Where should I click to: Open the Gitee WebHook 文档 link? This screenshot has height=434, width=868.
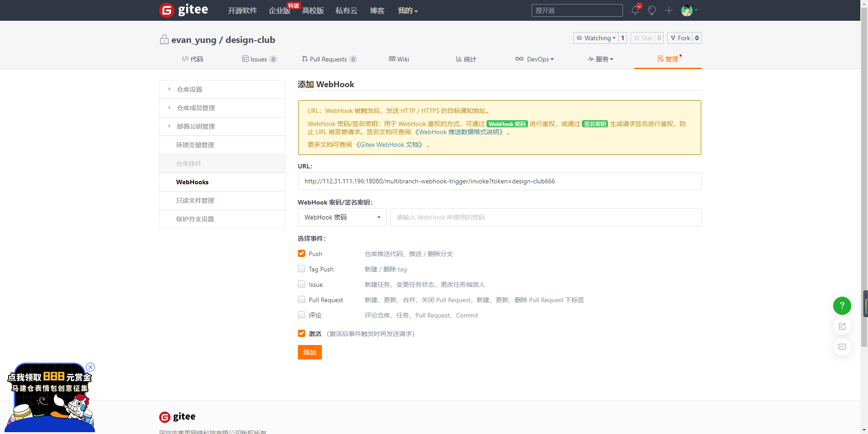tap(391, 145)
